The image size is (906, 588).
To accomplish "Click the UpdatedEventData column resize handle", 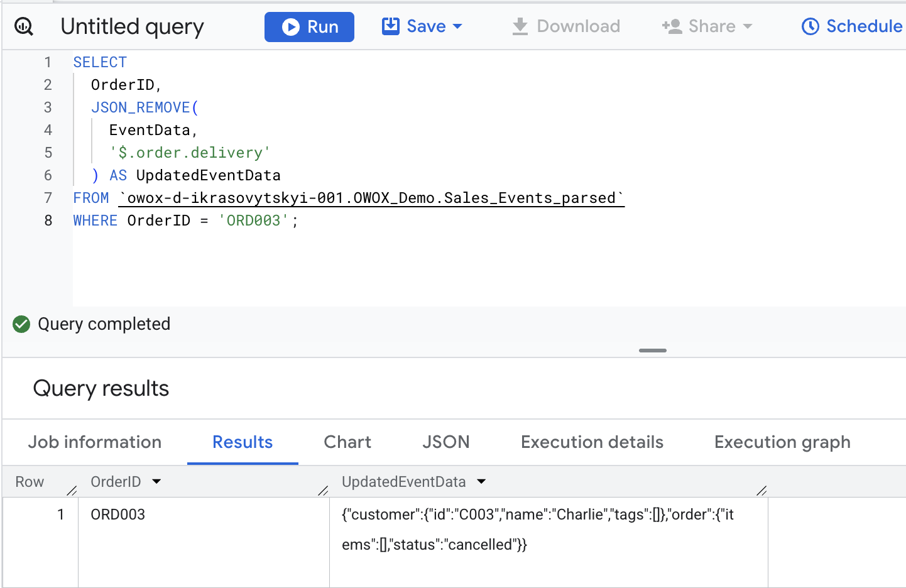I will [761, 491].
